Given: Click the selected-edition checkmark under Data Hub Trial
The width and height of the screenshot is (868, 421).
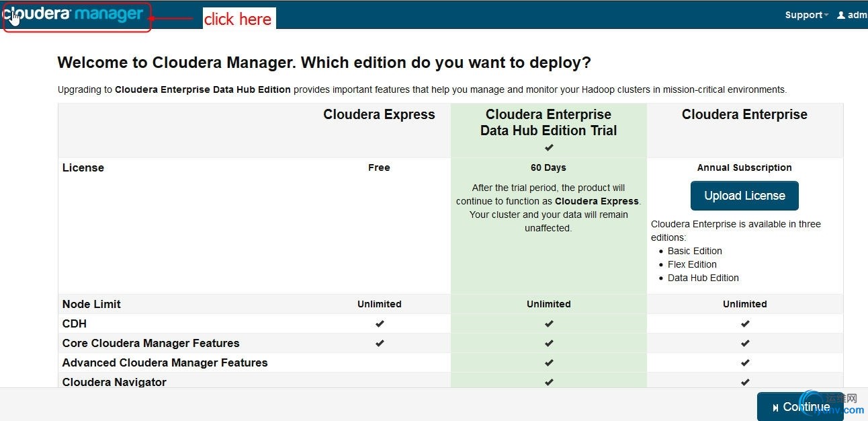Looking at the screenshot, I should 549,148.
